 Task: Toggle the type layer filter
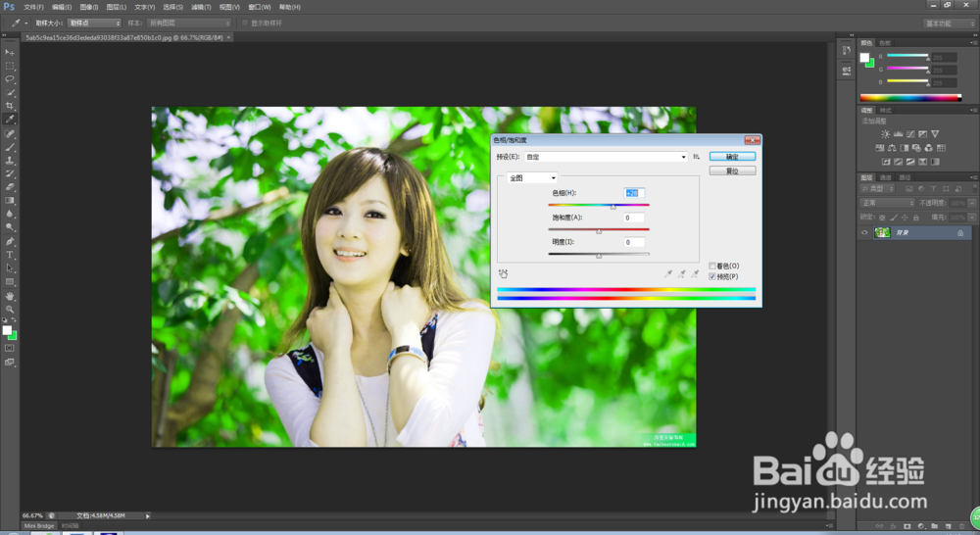pyautogui.click(x=933, y=188)
